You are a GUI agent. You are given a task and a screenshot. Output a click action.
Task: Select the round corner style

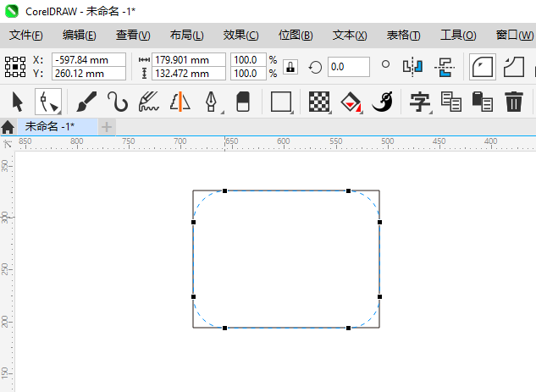(x=483, y=67)
